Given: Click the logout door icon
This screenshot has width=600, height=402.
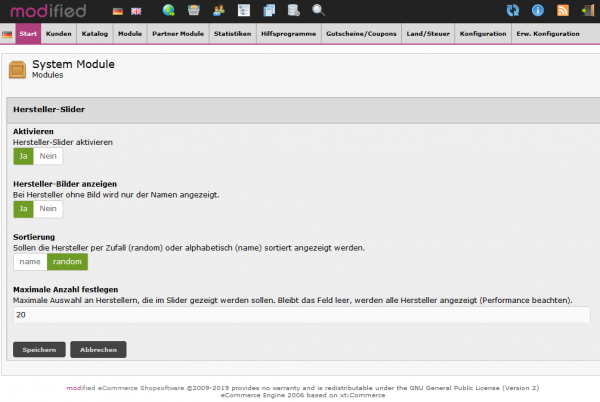Looking at the screenshot, I should tap(588, 11).
